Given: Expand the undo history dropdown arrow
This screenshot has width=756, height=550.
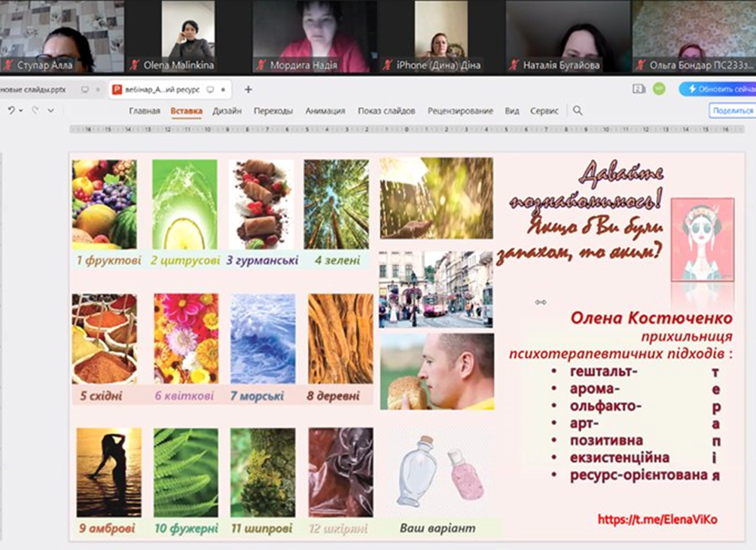Looking at the screenshot, I should 21,111.
